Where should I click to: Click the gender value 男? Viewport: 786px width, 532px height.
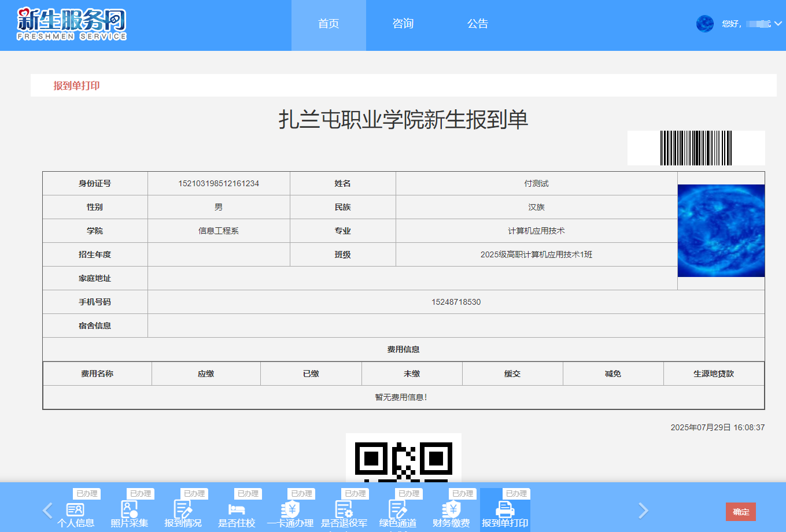219,207
